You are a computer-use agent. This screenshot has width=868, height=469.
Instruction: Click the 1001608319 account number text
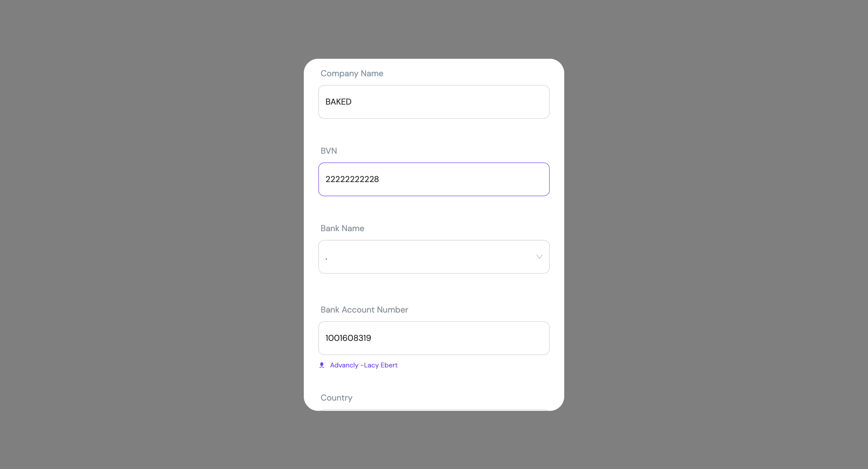[348, 338]
